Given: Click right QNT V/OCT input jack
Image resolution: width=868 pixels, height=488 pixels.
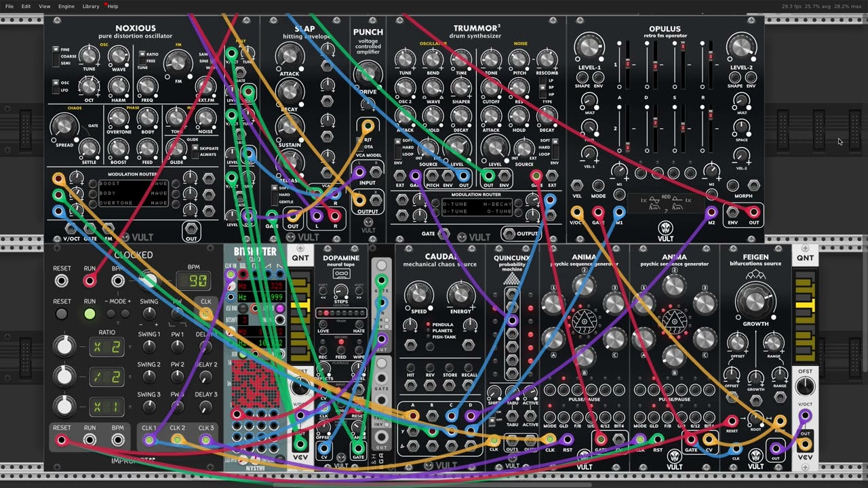Looking at the screenshot, I should (x=805, y=415).
